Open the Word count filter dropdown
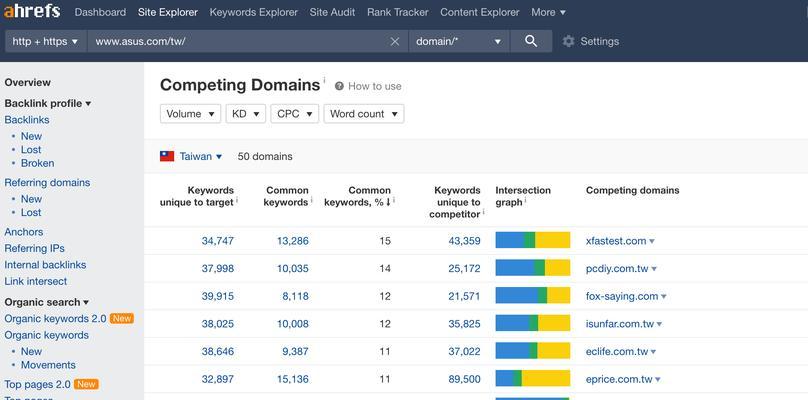Image resolution: width=808 pixels, height=400 pixels. click(364, 114)
